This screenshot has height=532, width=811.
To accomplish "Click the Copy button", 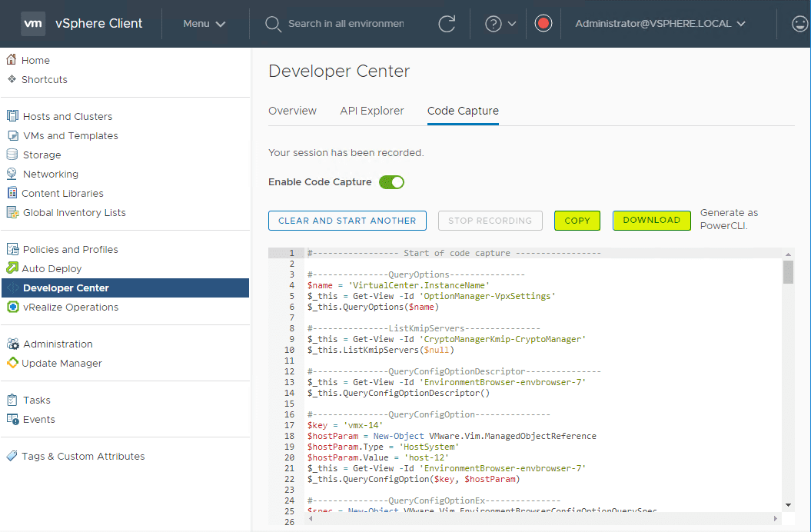I will (x=577, y=221).
